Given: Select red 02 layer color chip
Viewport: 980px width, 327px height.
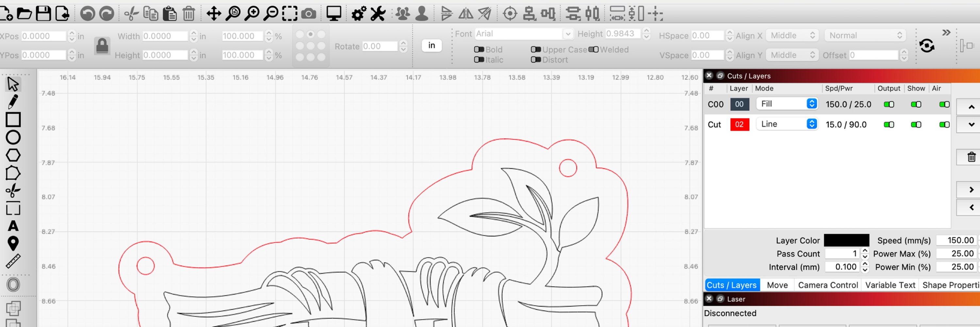Looking at the screenshot, I should click(739, 125).
